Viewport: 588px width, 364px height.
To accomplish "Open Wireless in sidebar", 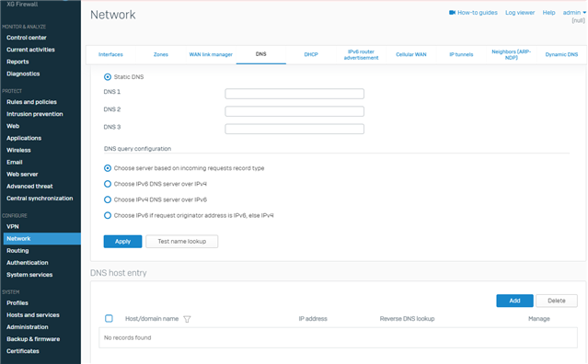I will (18, 150).
